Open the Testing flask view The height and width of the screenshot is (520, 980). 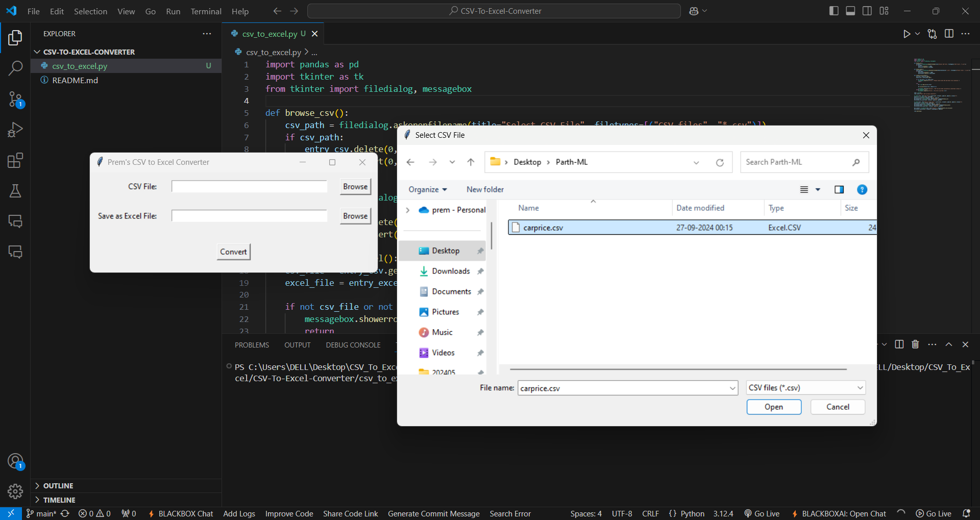[15, 191]
